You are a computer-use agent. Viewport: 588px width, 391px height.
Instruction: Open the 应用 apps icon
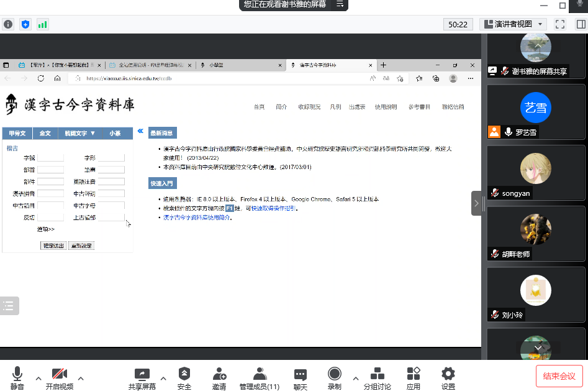(x=414, y=375)
